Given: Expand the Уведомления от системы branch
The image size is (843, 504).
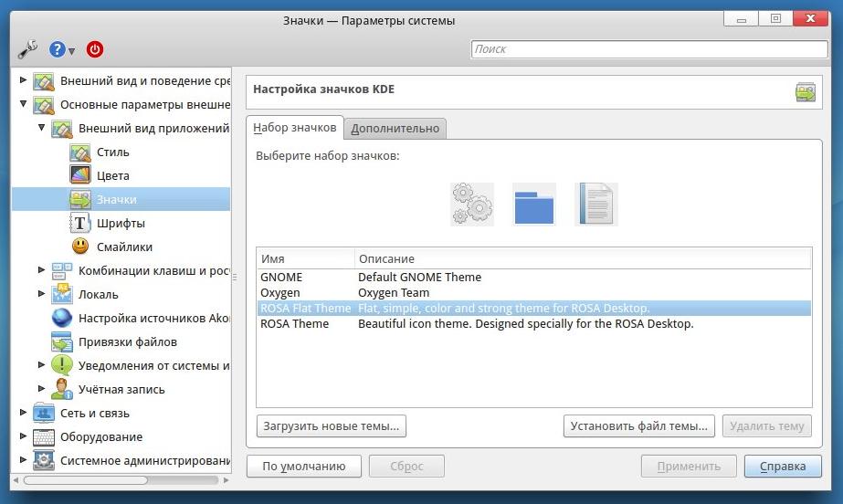Looking at the screenshot, I should [x=41, y=365].
